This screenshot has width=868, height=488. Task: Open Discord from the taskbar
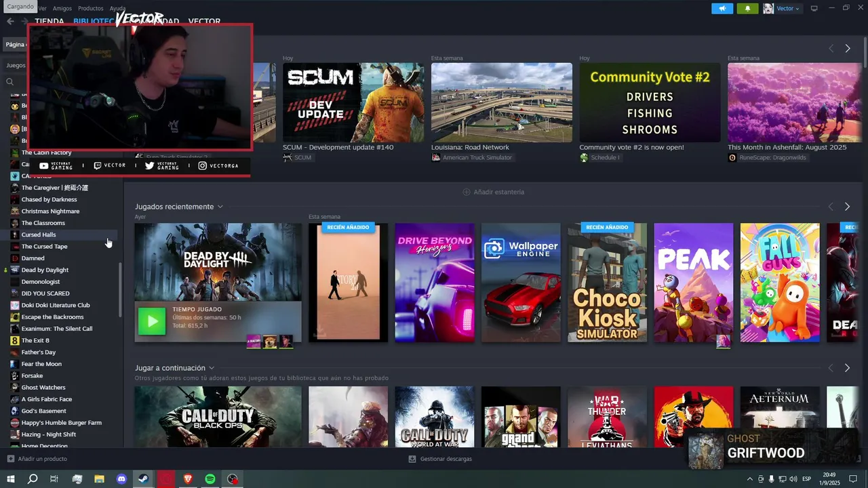[x=121, y=479]
